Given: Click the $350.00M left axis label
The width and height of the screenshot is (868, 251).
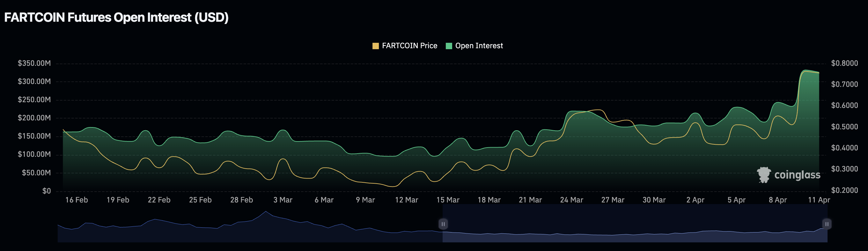Looking at the screenshot, I should coord(34,64).
